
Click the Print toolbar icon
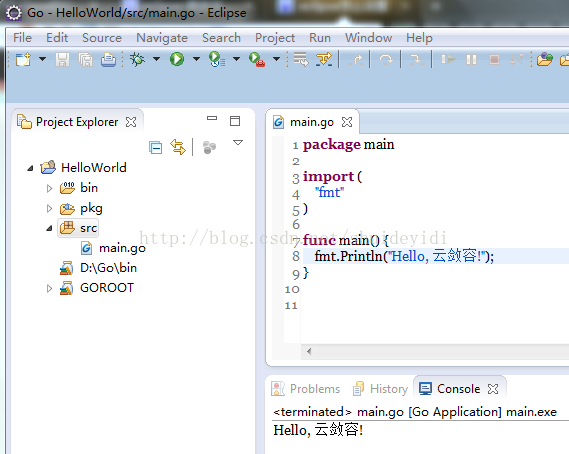(108, 59)
